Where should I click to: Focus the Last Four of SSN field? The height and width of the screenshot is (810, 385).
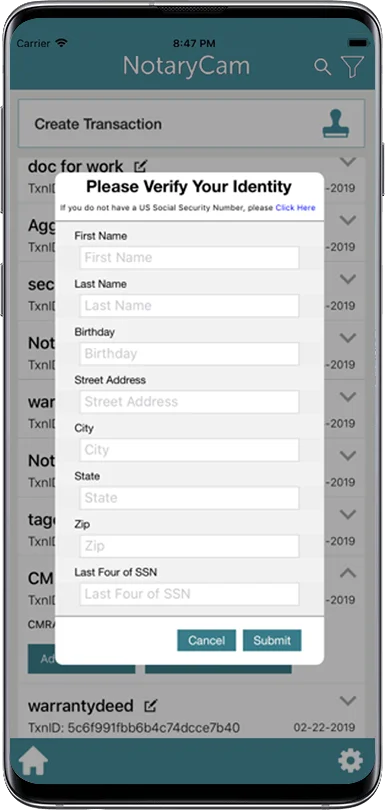coord(189,594)
